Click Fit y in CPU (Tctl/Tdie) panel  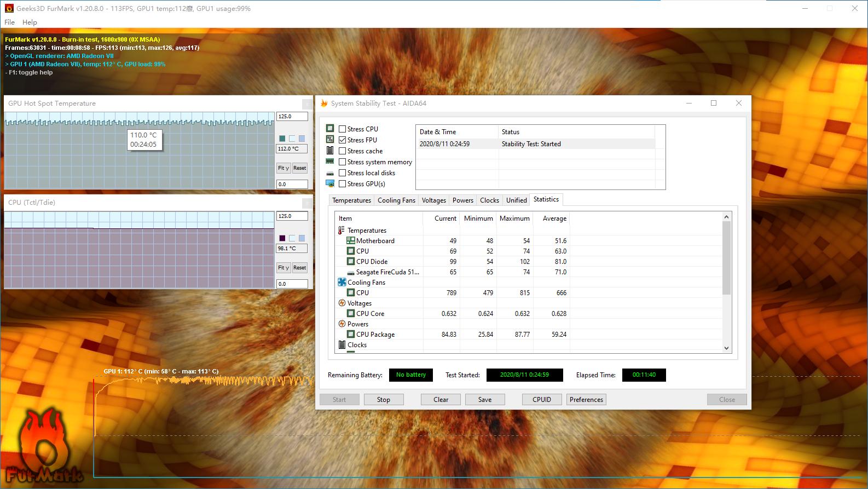click(x=283, y=268)
